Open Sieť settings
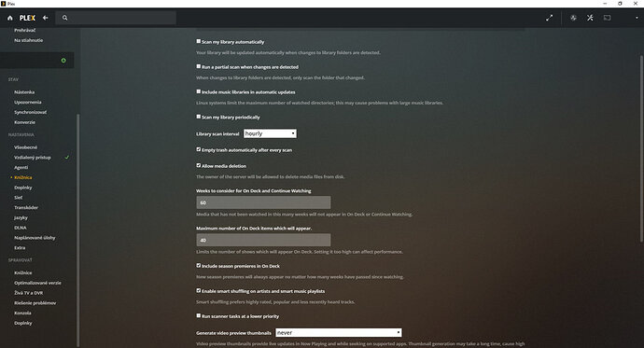 [18, 198]
